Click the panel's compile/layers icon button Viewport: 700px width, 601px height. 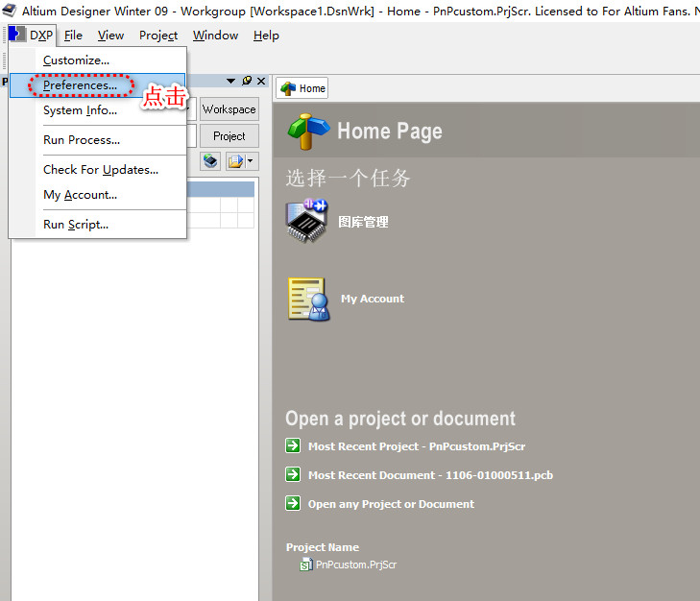coord(210,161)
